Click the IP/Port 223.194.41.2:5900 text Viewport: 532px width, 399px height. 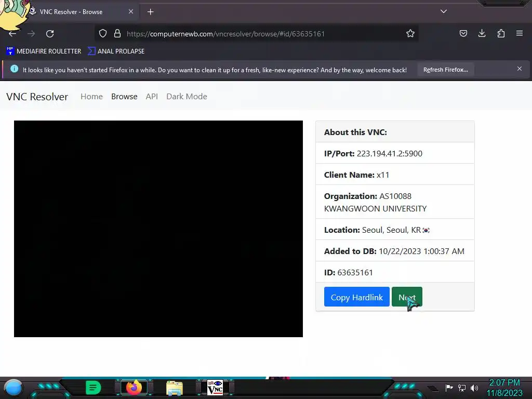point(373,153)
